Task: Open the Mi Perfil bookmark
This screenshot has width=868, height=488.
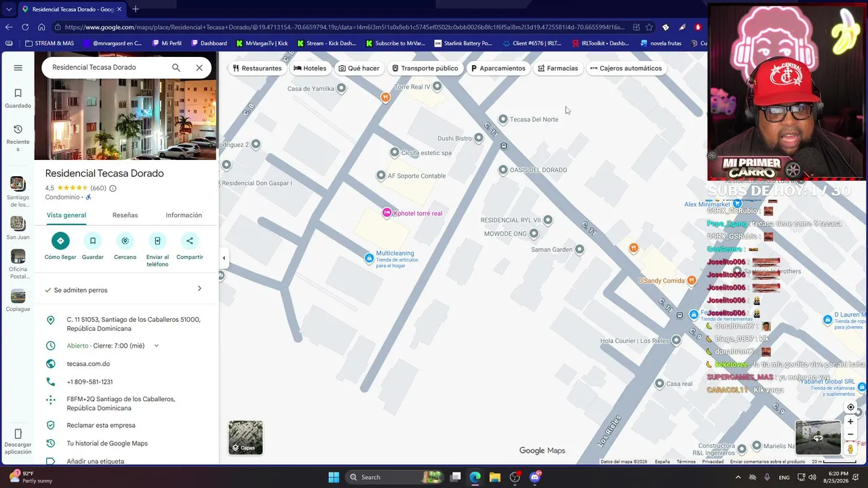Action: pyautogui.click(x=166, y=43)
